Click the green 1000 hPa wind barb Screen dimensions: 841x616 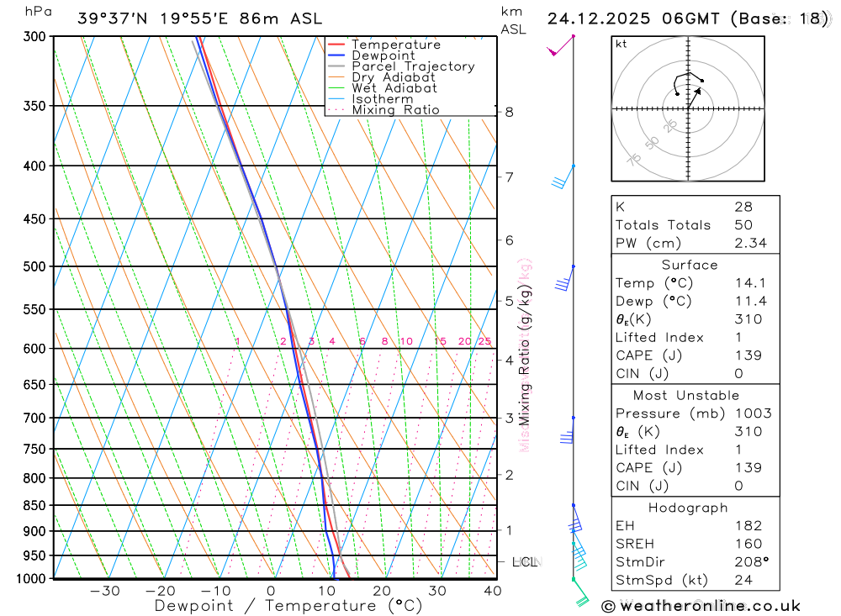pos(580,592)
